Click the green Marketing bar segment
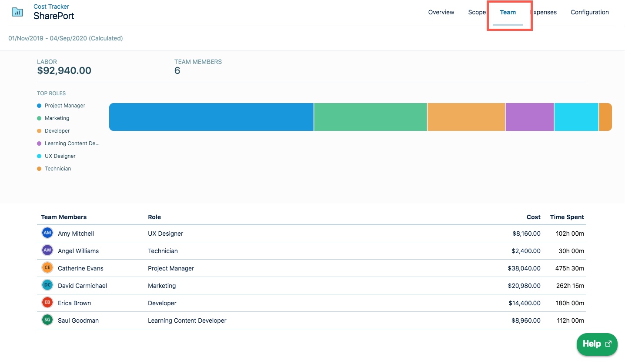The image size is (625, 364). coord(370,117)
